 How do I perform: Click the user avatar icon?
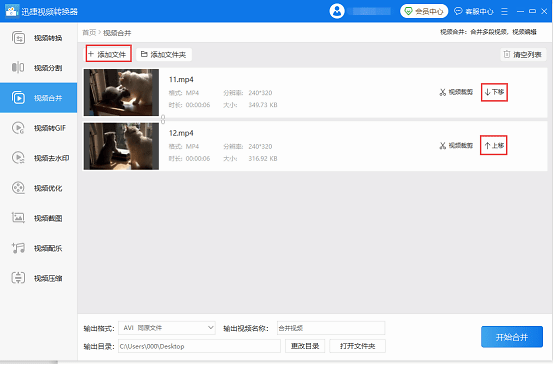337,11
